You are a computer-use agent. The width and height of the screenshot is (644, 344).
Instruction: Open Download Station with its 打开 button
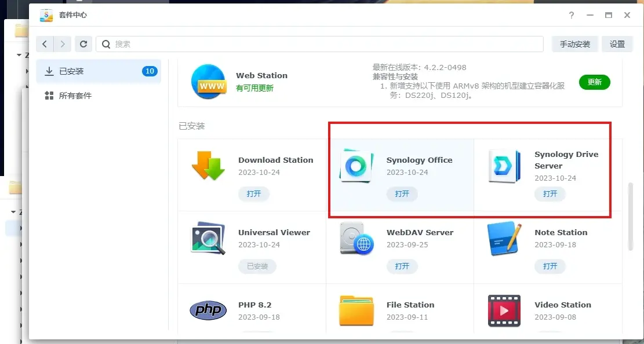pyautogui.click(x=254, y=194)
